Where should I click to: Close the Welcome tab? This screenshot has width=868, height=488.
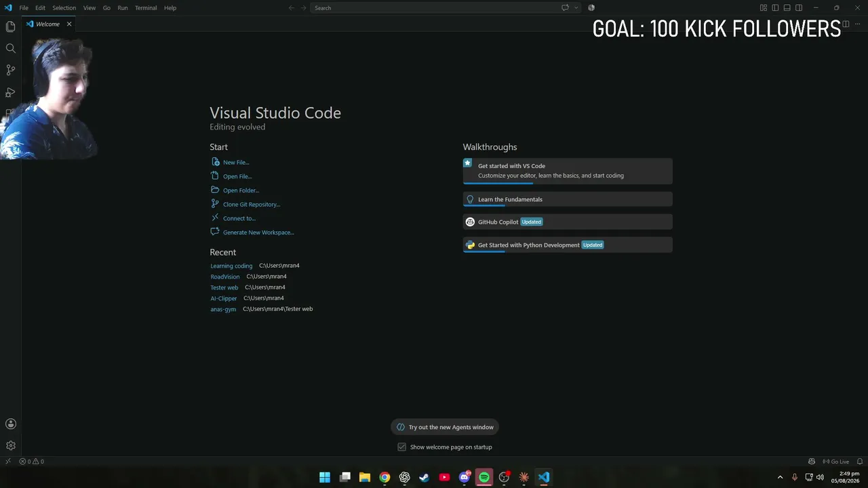pos(69,24)
